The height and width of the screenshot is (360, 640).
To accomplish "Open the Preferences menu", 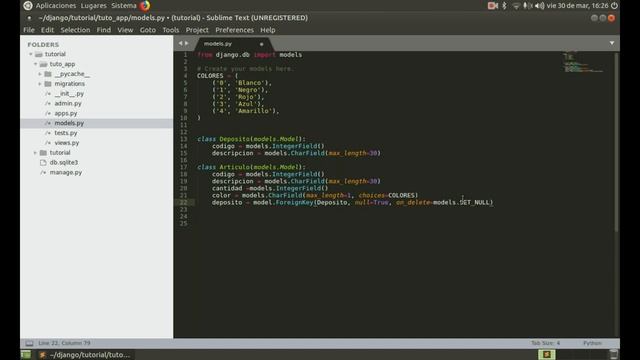I will [x=234, y=30].
